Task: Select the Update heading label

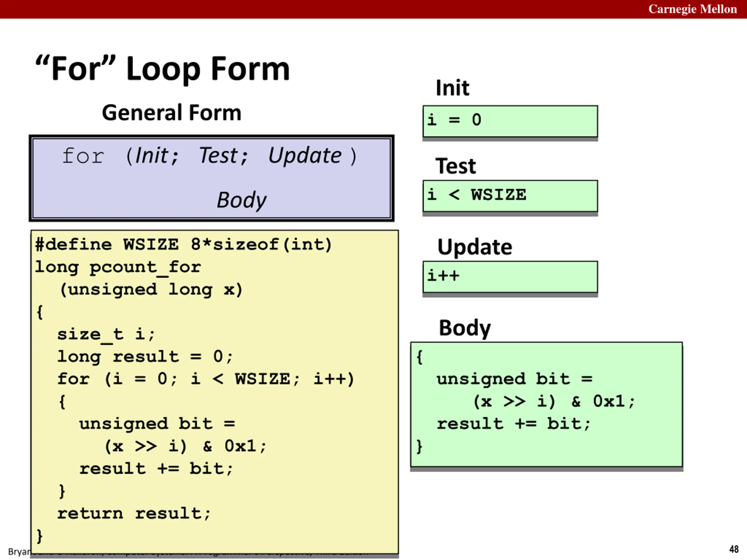Action: tap(474, 247)
